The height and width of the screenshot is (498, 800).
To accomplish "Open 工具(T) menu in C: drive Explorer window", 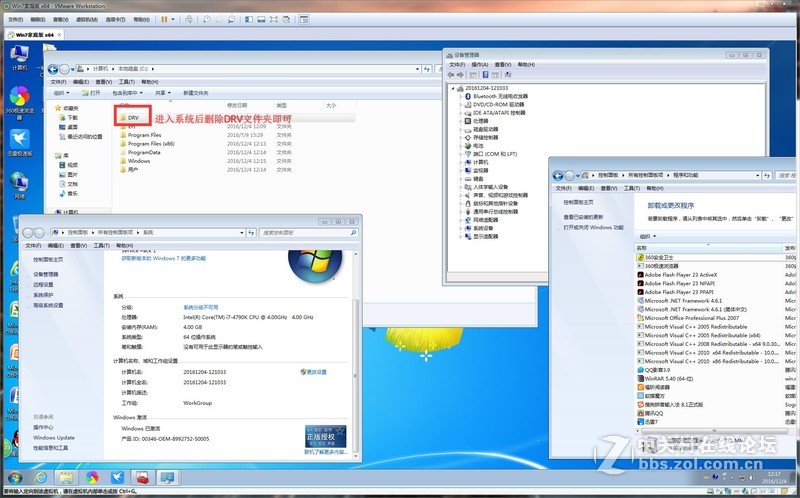I will (127, 82).
